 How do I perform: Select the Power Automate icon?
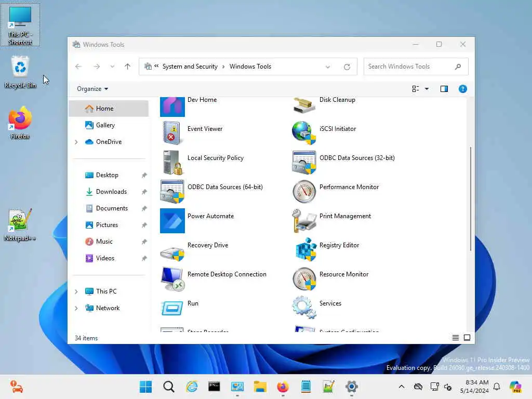tap(172, 220)
